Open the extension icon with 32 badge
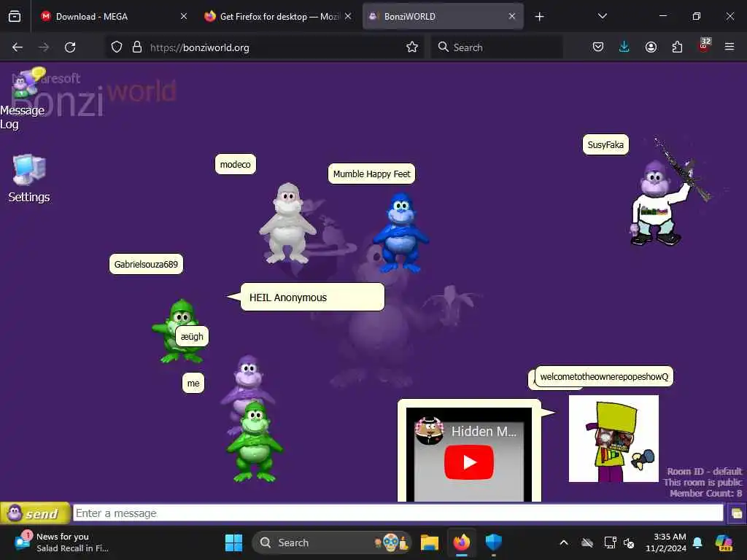This screenshot has height=560, width=747. [x=704, y=46]
